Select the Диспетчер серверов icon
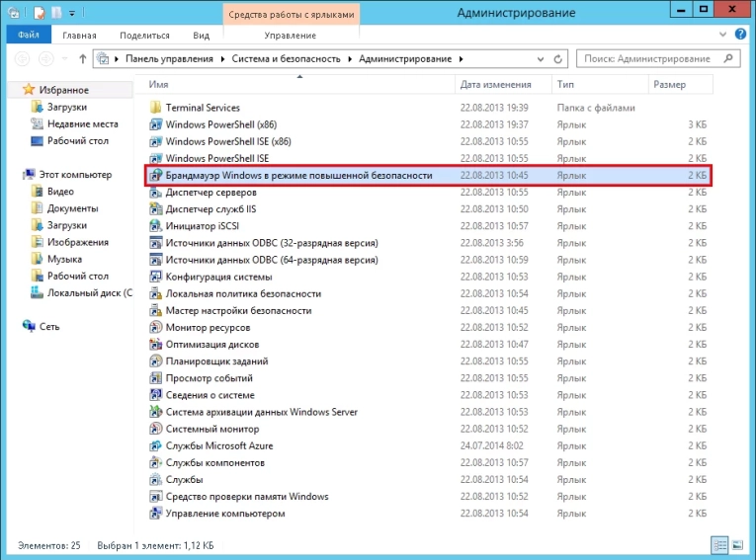 tap(155, 193)
